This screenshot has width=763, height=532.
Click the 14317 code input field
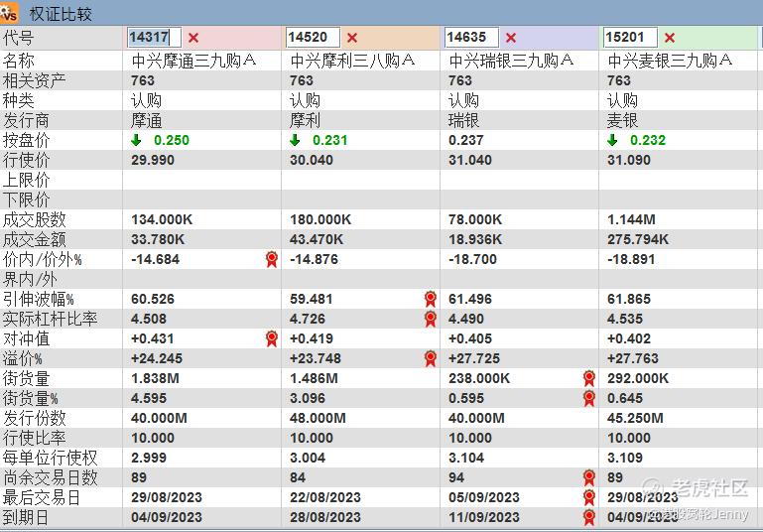[x=155, y=37]
